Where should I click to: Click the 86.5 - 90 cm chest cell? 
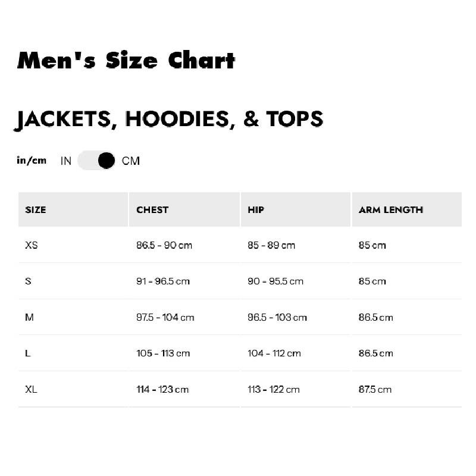[x=164, y=245]
